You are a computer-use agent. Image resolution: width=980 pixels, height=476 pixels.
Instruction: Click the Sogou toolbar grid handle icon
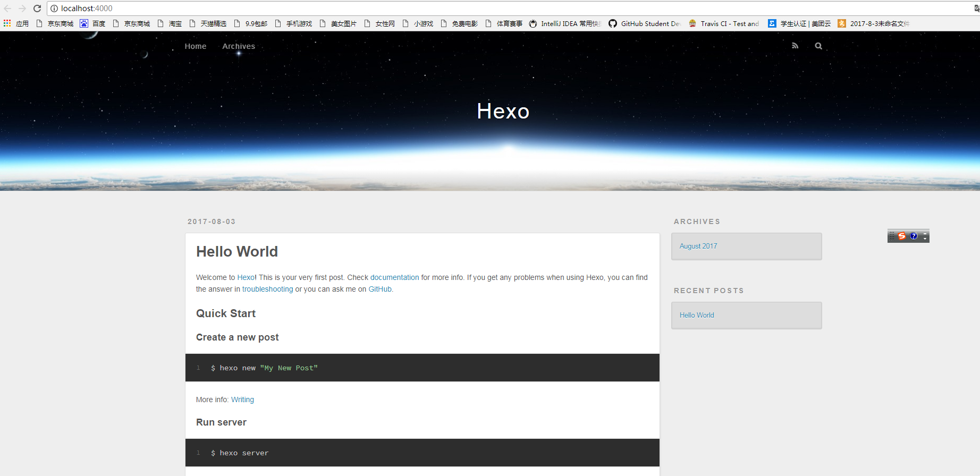pos(892,236)
